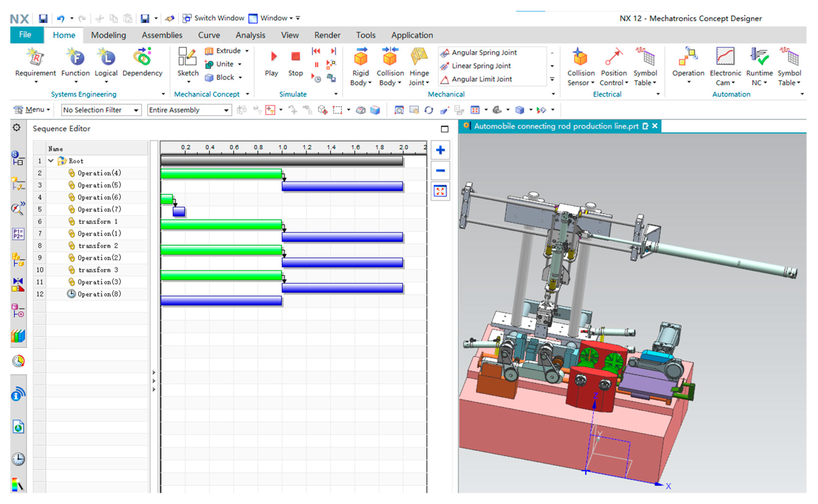The image size is (818, 504).
Task: Collapse the Root tree node
Action: 51,161
